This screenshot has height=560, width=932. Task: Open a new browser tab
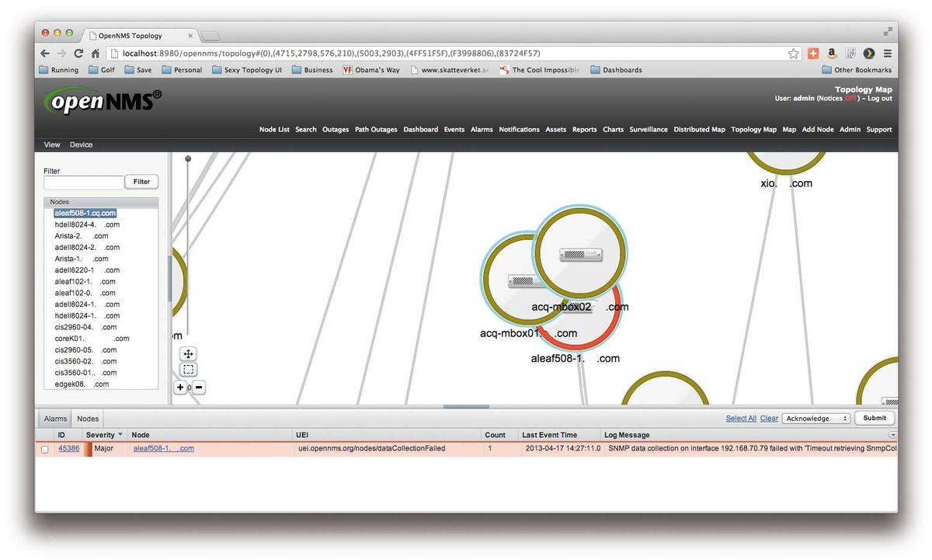point(210,36)
